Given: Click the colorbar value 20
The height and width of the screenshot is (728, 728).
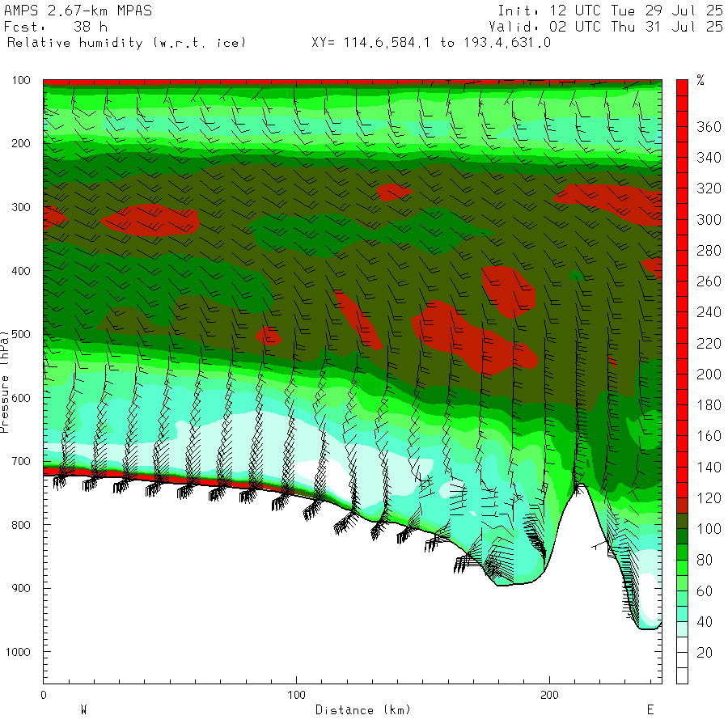Looking at the screenshot, I should tap(705, 653).
